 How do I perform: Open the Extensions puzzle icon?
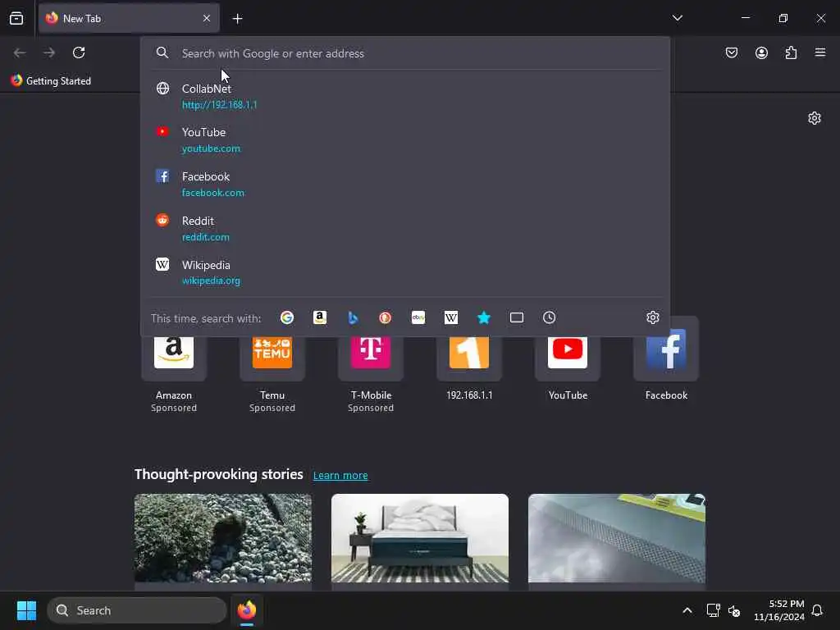791,52
